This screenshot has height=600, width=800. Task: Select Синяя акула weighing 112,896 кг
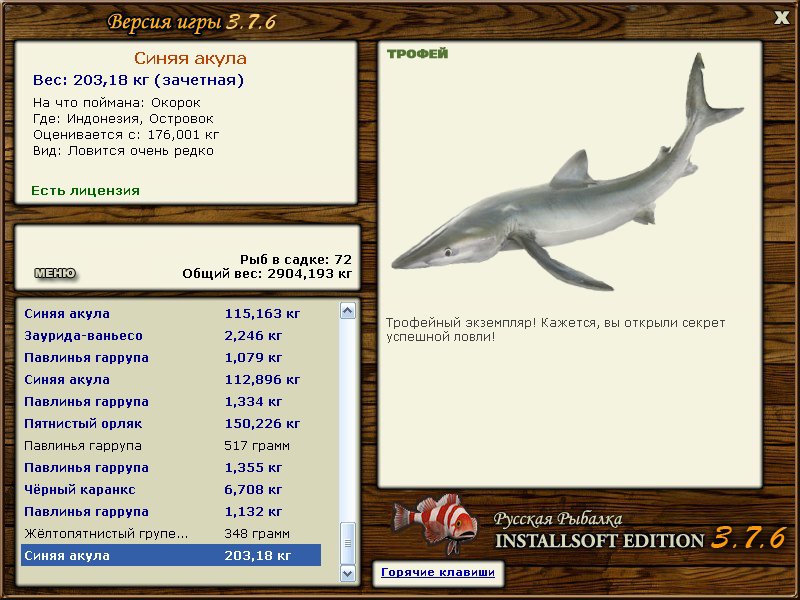coord(170,380)
